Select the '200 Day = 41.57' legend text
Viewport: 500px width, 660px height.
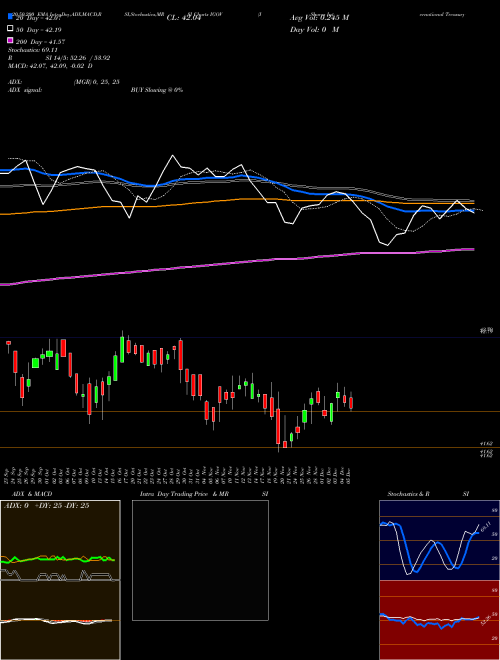click(40, 42)
